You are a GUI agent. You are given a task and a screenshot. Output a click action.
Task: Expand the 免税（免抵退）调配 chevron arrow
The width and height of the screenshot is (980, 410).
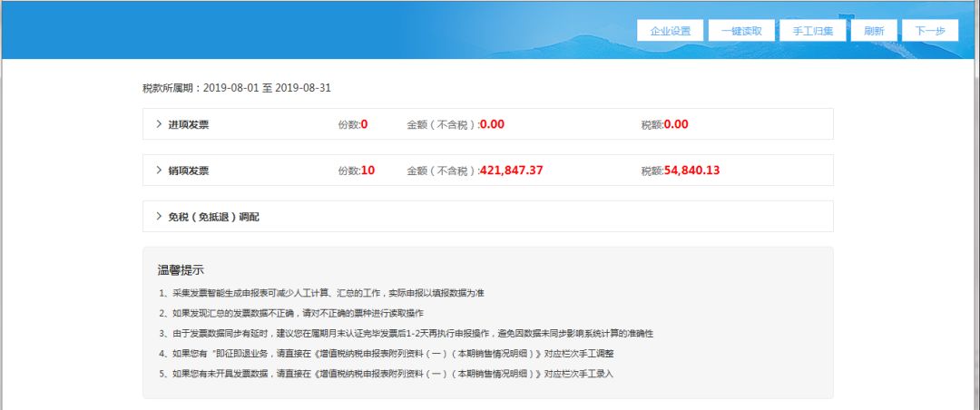point(159,217)
